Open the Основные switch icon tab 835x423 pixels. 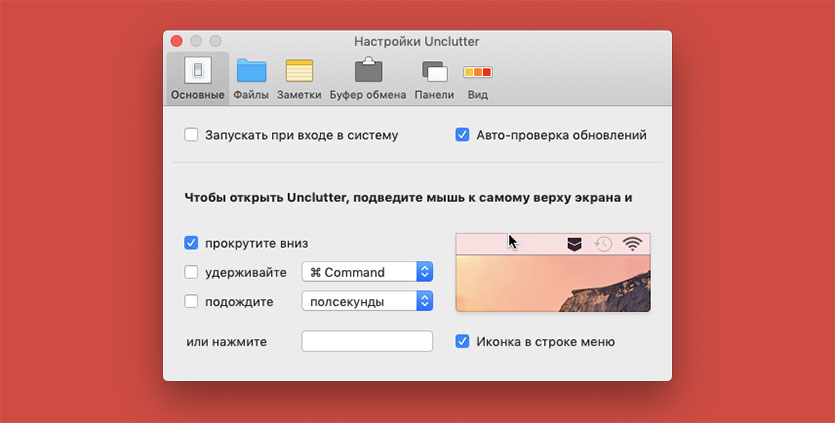198,71
